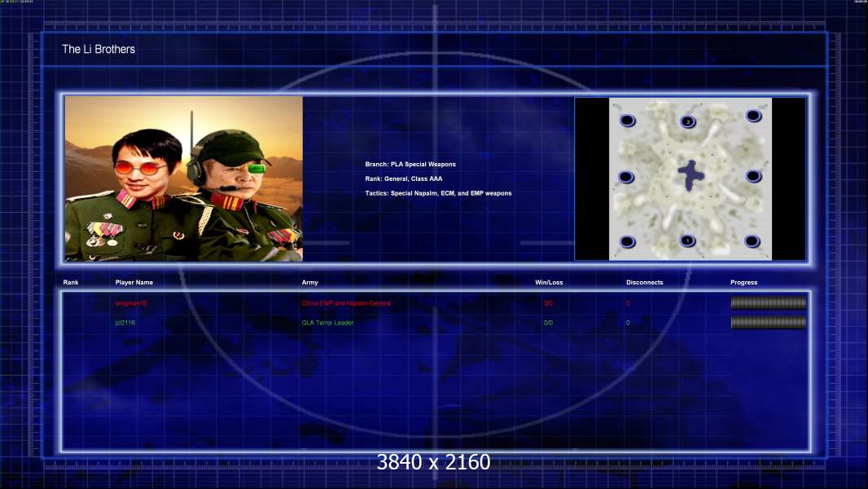Click the dark blue cross at map center
The height and width of the screenshot is (489, 868).
[690, 175]
